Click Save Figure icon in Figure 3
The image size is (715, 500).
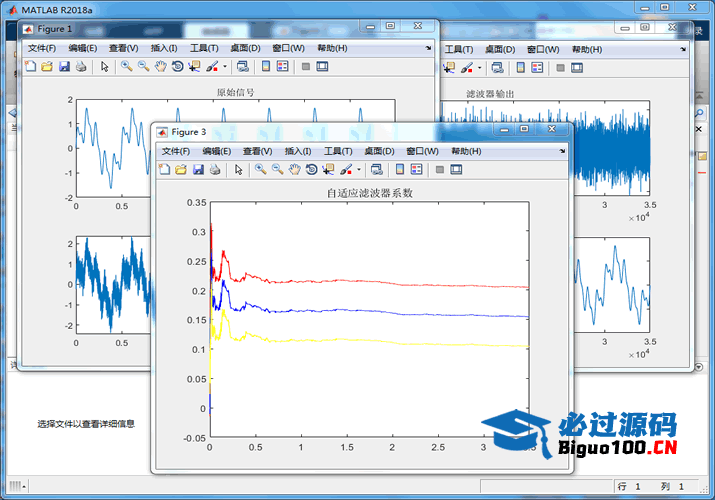coord(198,170)
